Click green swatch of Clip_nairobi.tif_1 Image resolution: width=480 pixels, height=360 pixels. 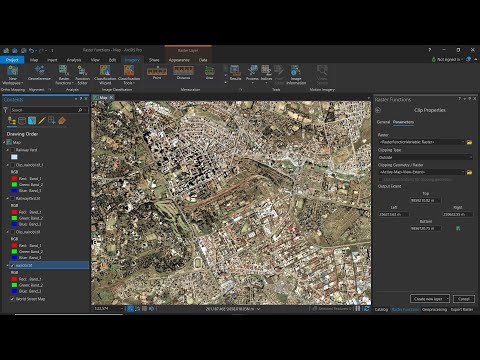14,185
